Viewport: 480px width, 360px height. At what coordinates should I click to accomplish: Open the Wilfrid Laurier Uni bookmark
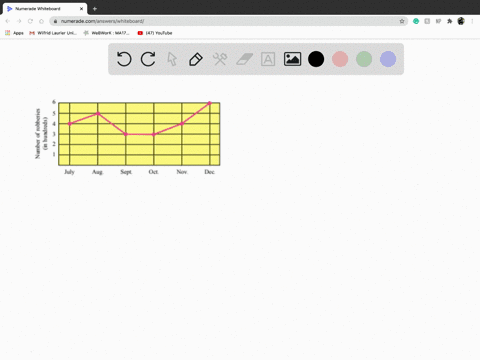tap(53, 33)
